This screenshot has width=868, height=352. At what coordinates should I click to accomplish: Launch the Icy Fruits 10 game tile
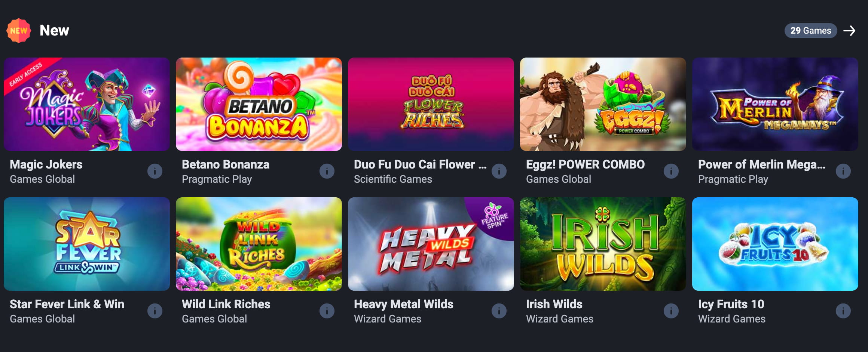point(775,244)
